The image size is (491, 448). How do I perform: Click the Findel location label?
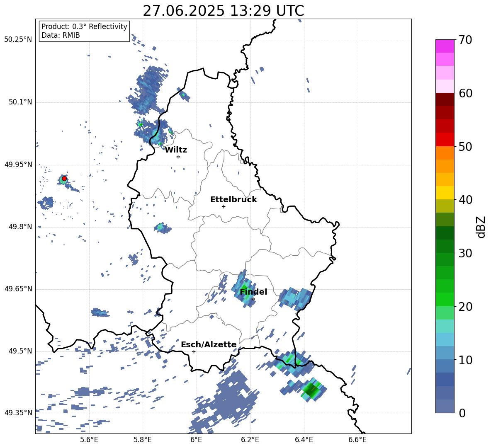pos(253,292)
